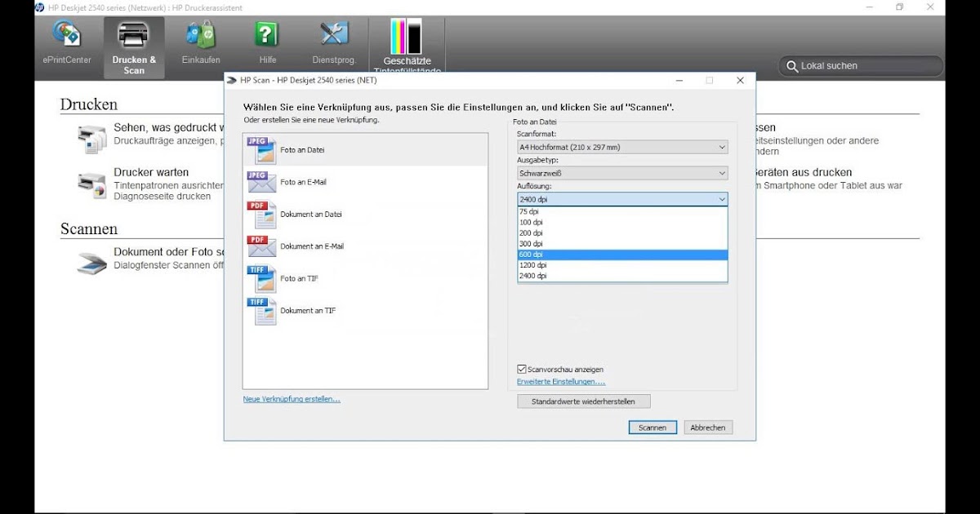Choose 300 dpi from the resolution list
Viewport: 980px width, 514px height.
pyautogui.click(x=622, y=243)
